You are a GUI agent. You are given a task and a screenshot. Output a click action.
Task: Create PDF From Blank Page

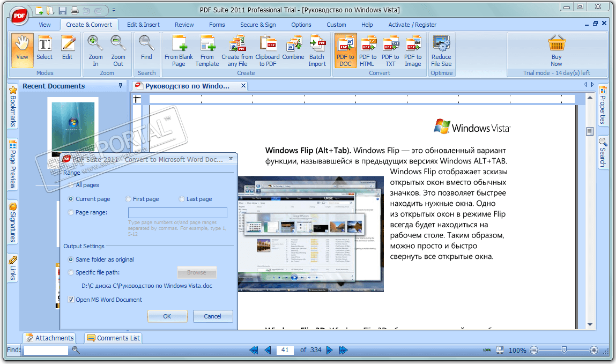point(179,50)
